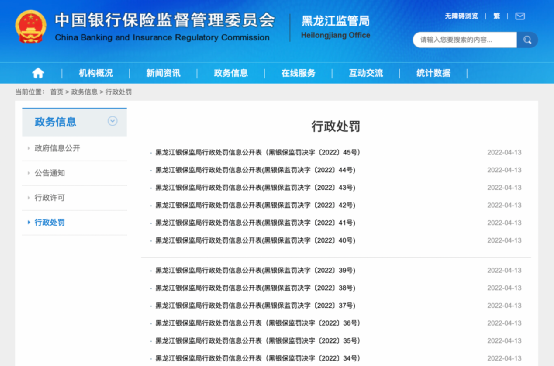
Task: Open penalty notice 〔2022〕34号
Action: tap(258, 358)
